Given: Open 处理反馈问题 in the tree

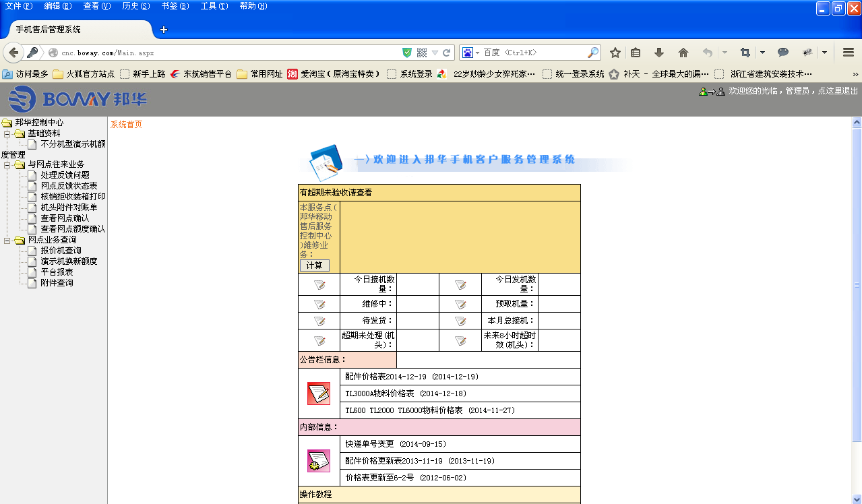Looking at the screenshot, I should (65, 175).
